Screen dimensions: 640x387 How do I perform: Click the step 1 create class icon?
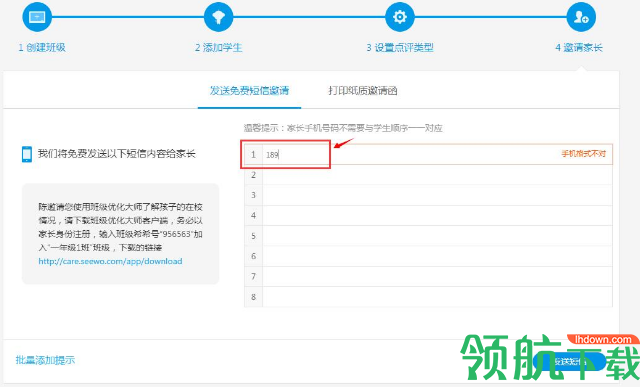click(37, 17)
